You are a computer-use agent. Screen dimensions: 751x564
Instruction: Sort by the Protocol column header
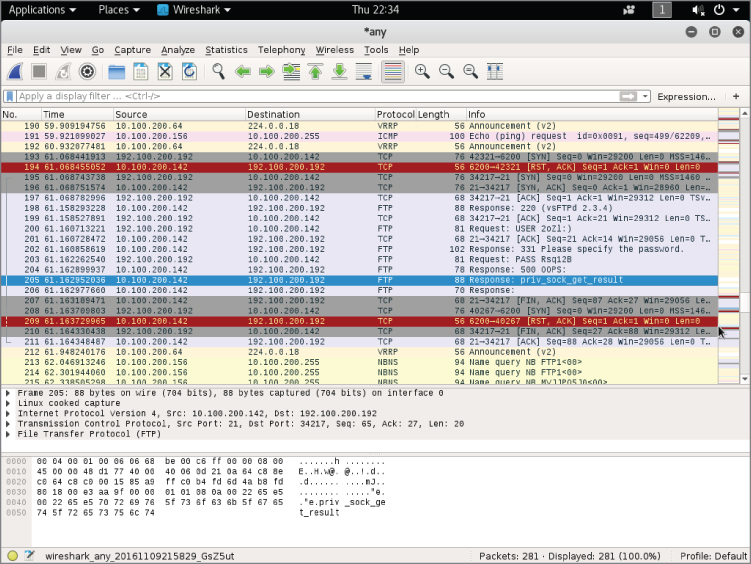pos(395,114)
